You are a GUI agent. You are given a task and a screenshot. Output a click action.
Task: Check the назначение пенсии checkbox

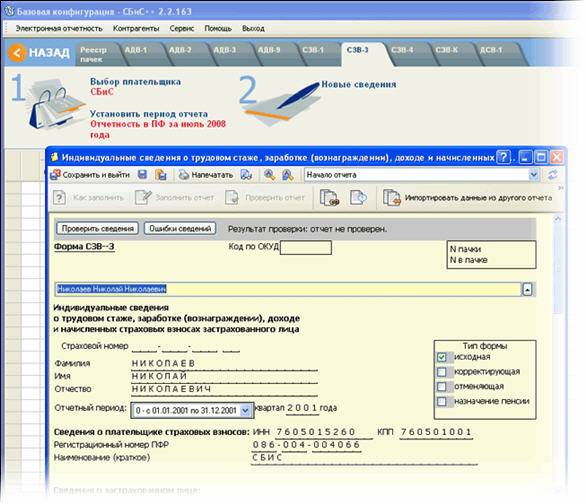point(441,401)
